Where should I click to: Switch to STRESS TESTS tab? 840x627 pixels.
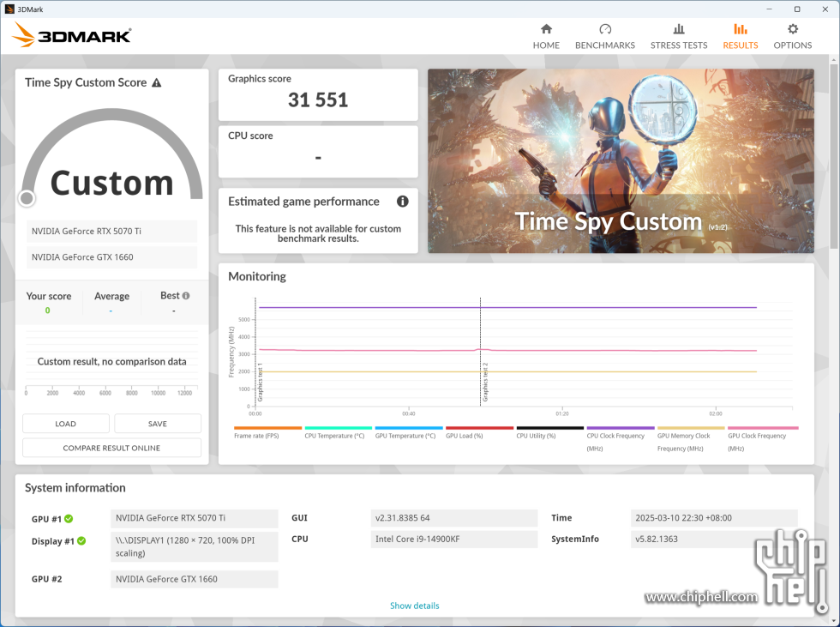tap(679, 36)
